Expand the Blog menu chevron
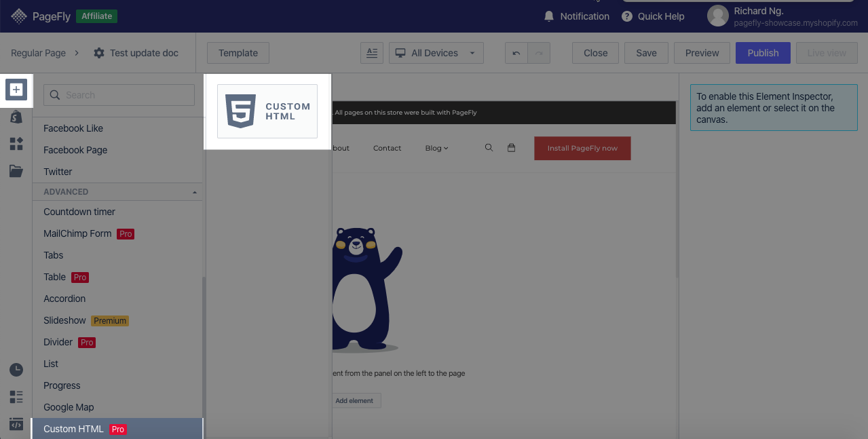The width and height of the screenshot is (868, 439). 446,149
